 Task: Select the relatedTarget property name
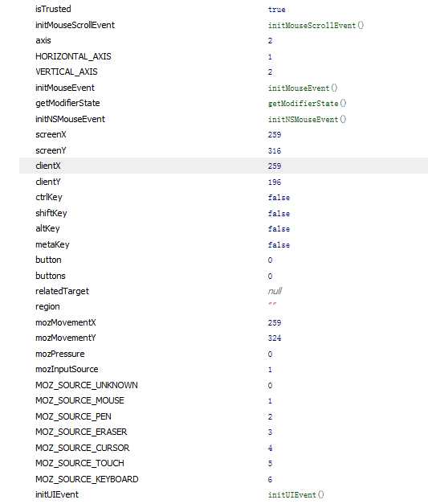(63, 291)
